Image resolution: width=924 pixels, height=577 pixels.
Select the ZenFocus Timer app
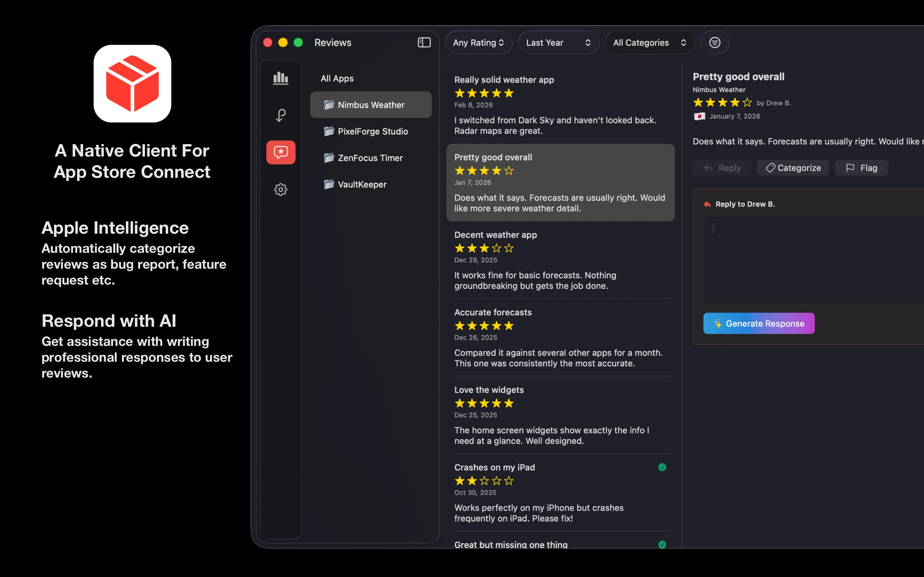pyautogui.click(x=370, y=158)
